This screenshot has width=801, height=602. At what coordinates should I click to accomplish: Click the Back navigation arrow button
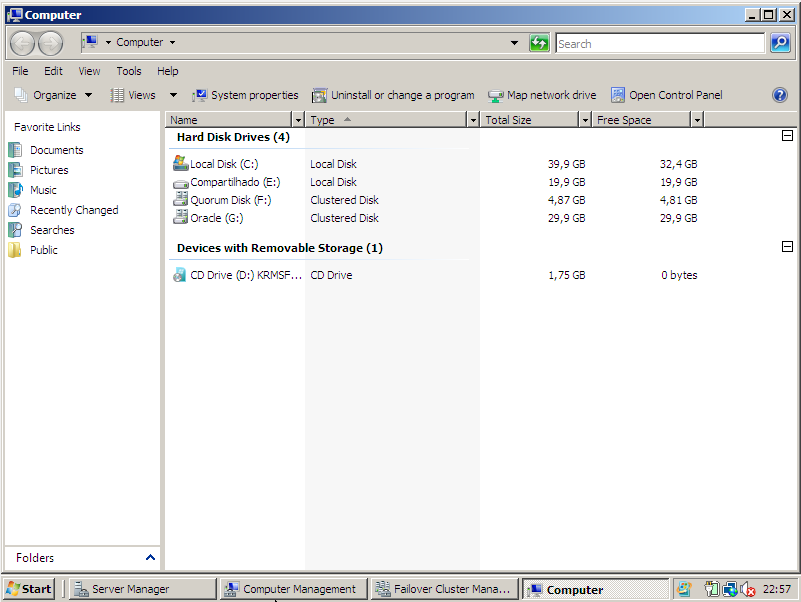tap(22, 43)
